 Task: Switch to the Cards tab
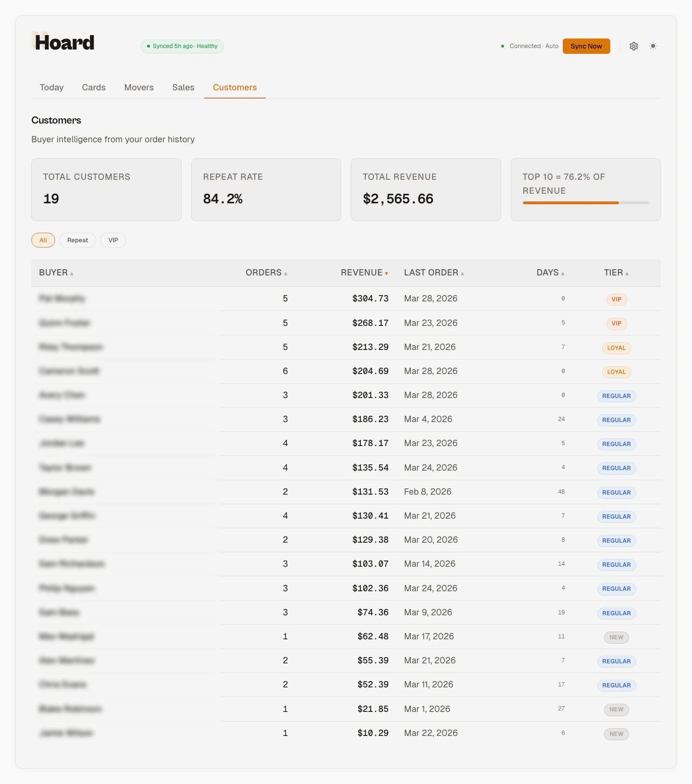[x=94, y=87]
